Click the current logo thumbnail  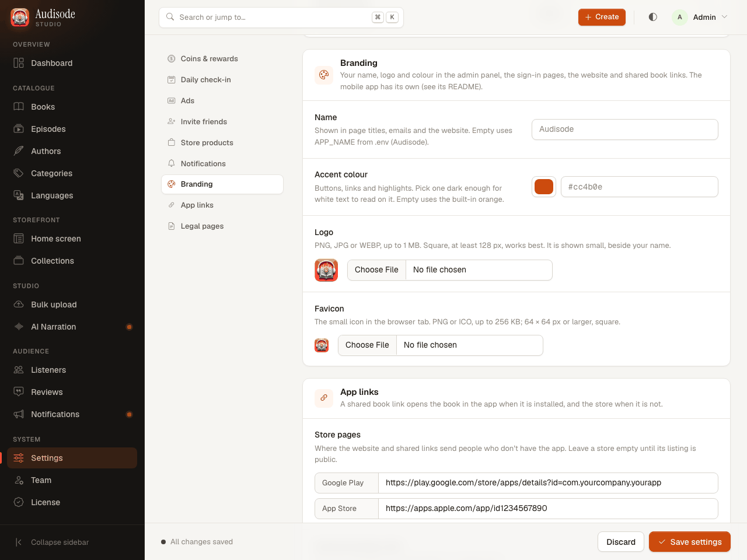point(326,270)
